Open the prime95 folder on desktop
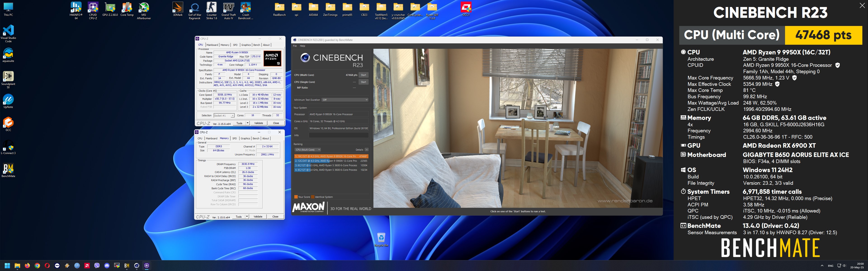The width and height of the screenshot is (868, 271). [347, 9]
